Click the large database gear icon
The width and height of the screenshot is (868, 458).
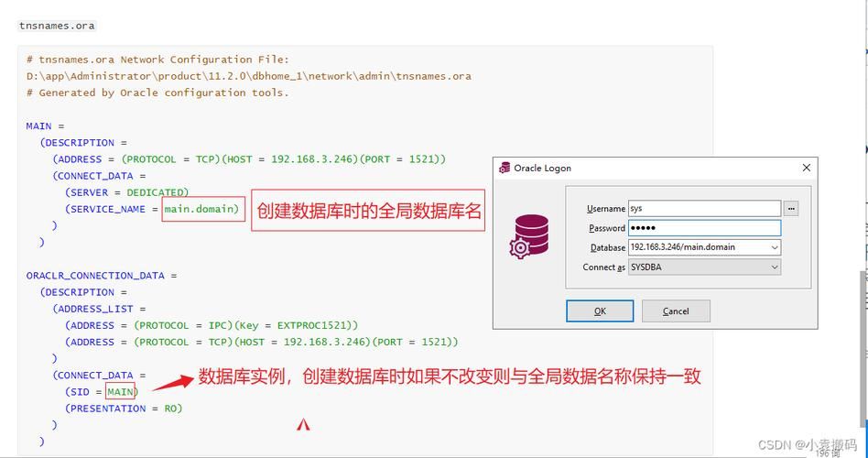[529, 236]
